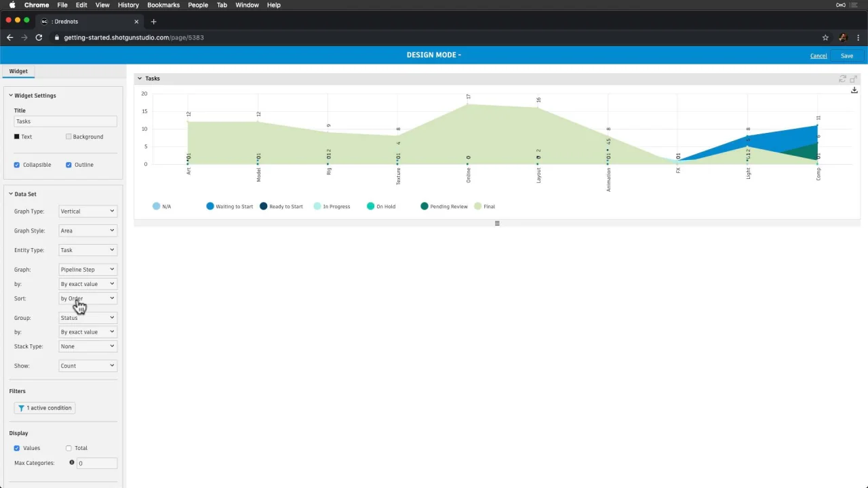Open the Bookmarks menu
The width and height of the screenshot is (868, 488).
[163, 5]
